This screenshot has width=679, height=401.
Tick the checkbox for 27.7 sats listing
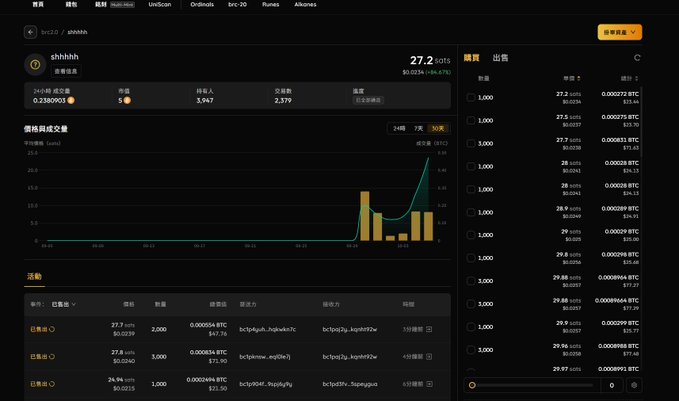[471, 143]
